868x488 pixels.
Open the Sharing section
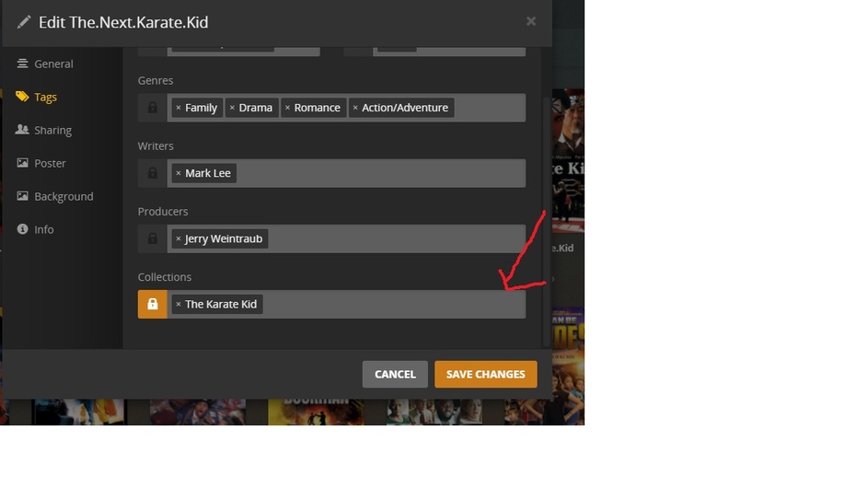point(52,130)
